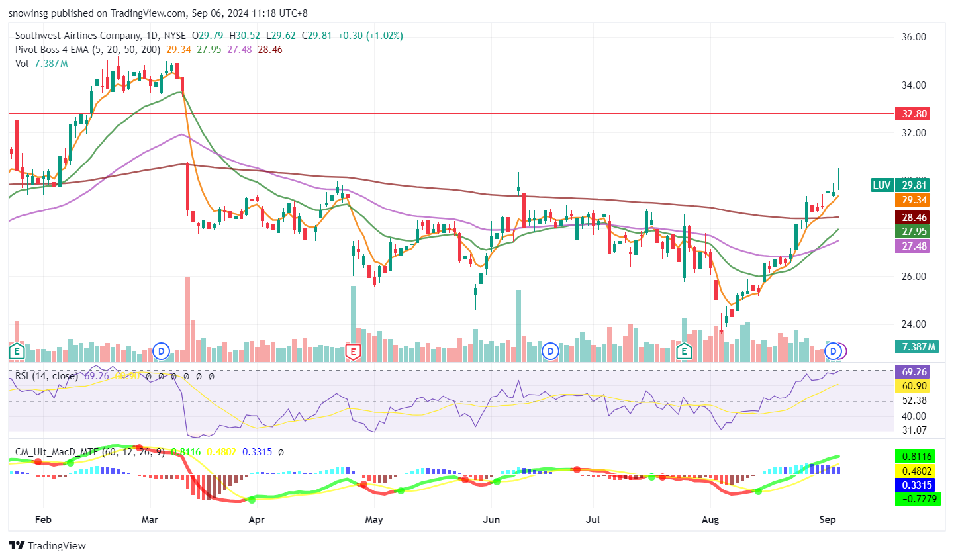Click the 32.00 price axis tick
Image resolution: width=954 pixels, height=560 pixels.
[914, 132]
